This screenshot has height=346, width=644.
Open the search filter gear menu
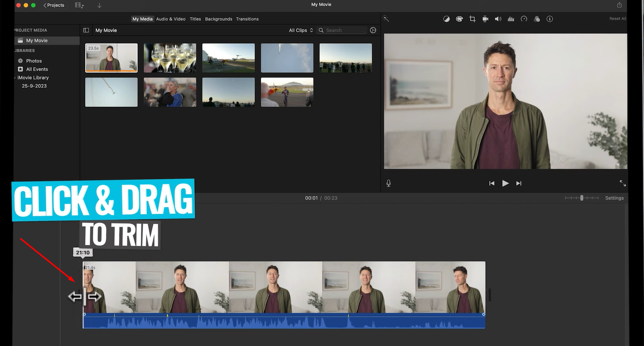[373, 30]
